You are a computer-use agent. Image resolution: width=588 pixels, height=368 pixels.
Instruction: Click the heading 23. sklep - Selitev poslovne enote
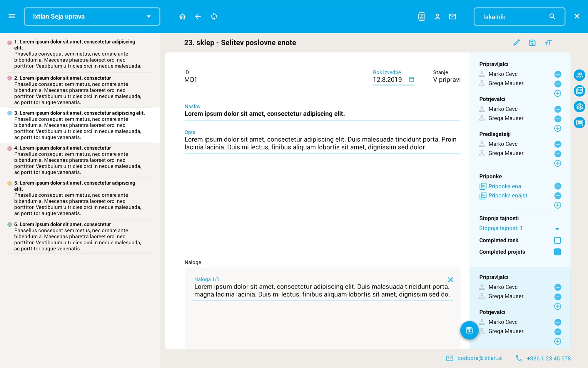coord(240,43)
